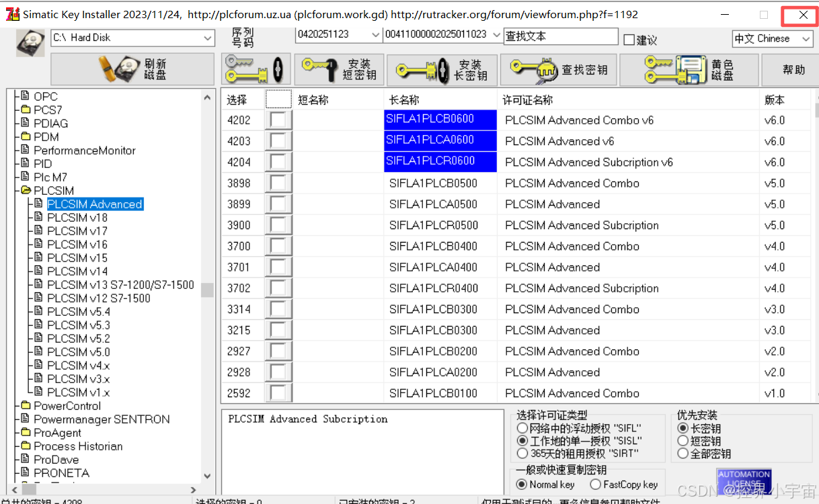Open the serial number 0420251123 dropdown
819x504 pixels.
[375, 35]
